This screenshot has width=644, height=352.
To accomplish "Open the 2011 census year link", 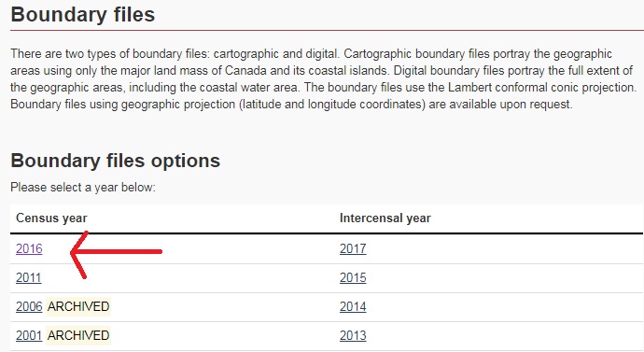I will pyautogui.click(x=29, y=278).
